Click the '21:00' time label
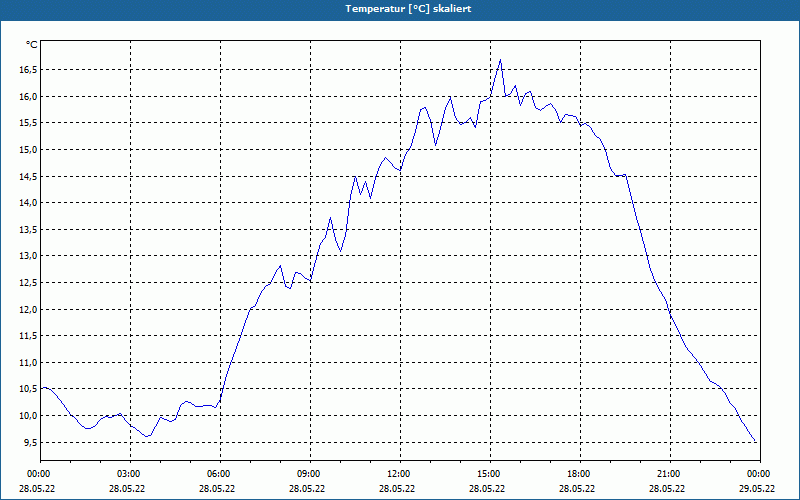The image size is (800, 500). [670, 474]
